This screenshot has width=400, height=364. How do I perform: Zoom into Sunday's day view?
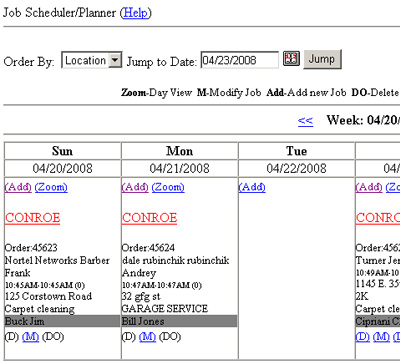point(51,187)
